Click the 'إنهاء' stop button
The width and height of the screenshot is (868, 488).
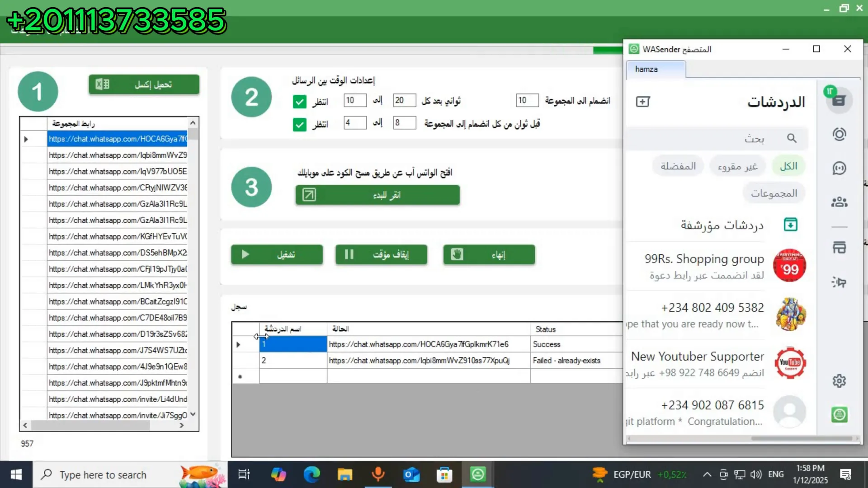[x=489, y=254]
